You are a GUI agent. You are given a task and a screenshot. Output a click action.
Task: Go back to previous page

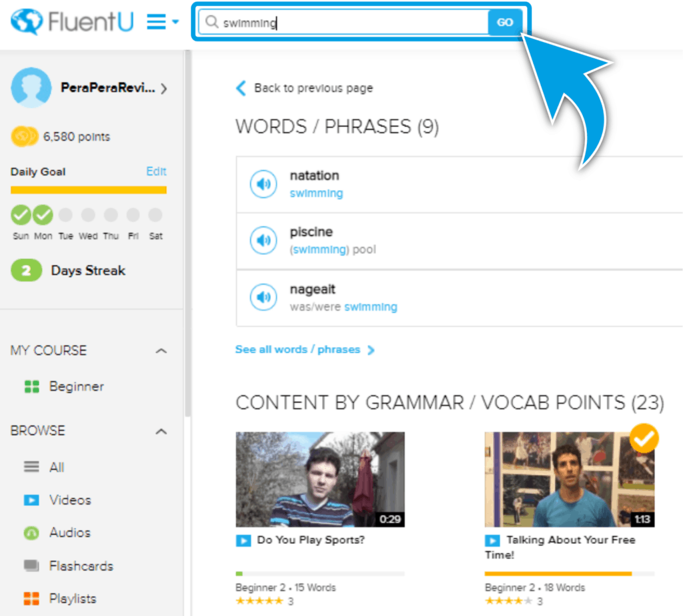pyautogui.click(x=313, y=88)
